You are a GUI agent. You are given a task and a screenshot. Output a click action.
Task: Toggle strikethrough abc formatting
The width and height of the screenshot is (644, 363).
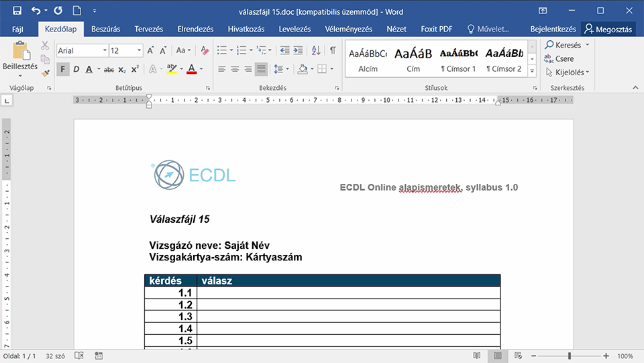pos(109,70)
